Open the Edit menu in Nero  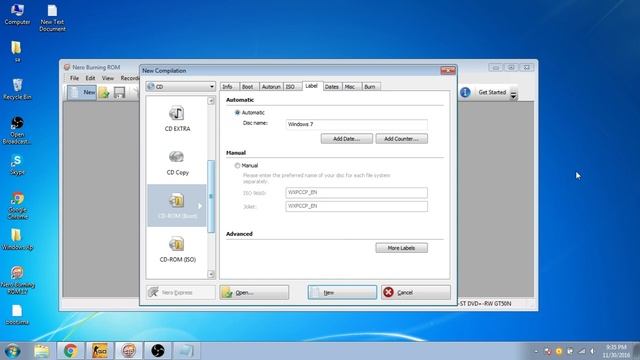point(90,78)
